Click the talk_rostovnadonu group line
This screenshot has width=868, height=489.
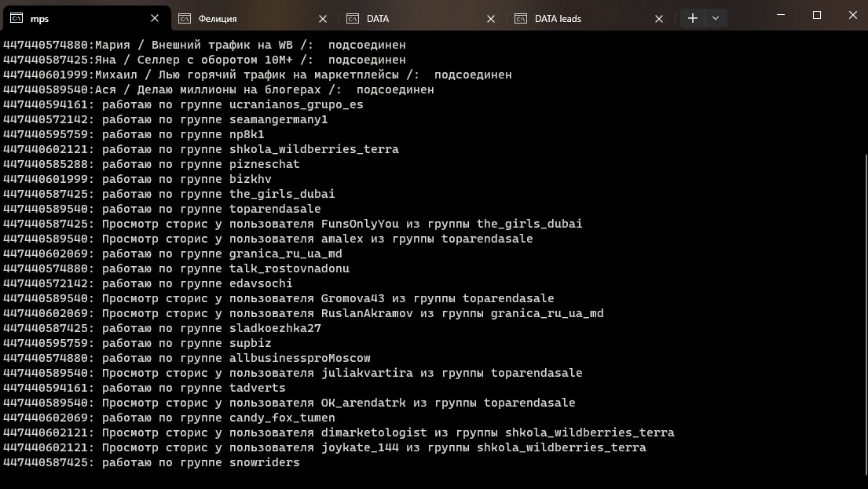tap(176, 269)
